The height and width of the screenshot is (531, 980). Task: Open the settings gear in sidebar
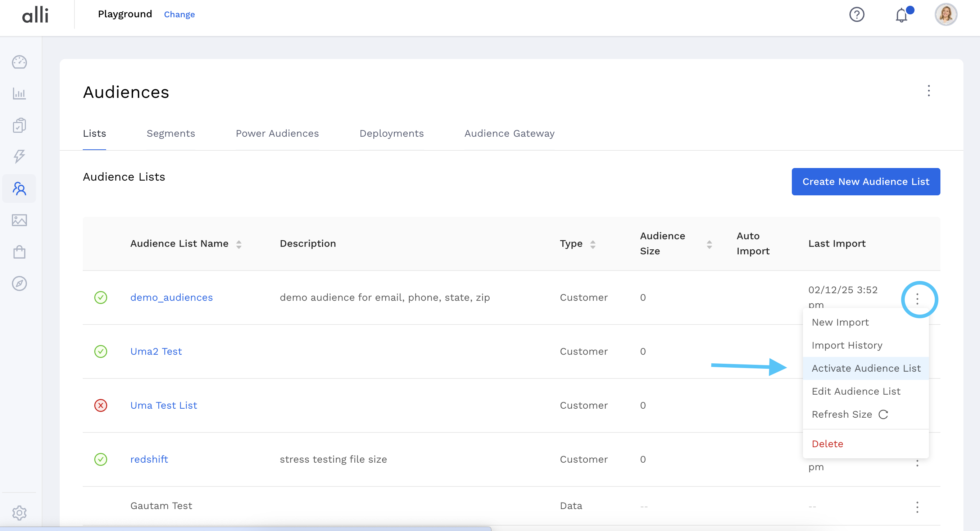point(19,513)
